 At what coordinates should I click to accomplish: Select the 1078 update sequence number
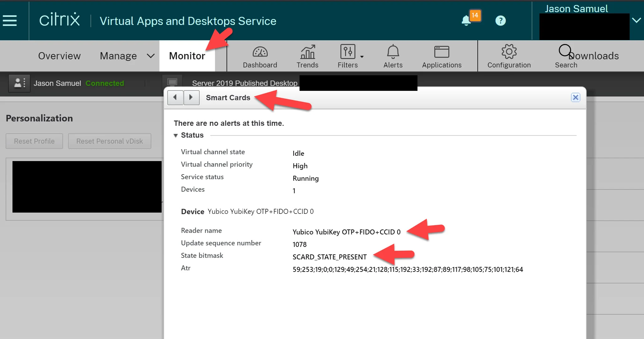(x=300, y=244)
